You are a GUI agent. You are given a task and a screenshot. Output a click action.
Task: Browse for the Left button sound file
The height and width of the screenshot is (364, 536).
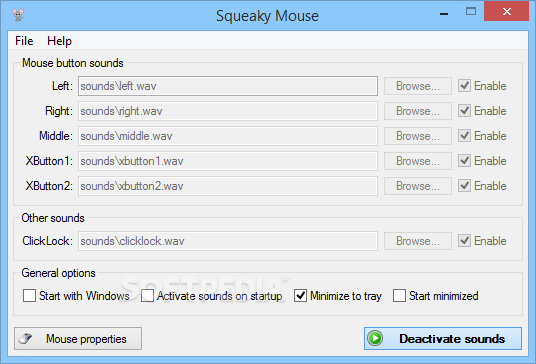click(418, 86)
